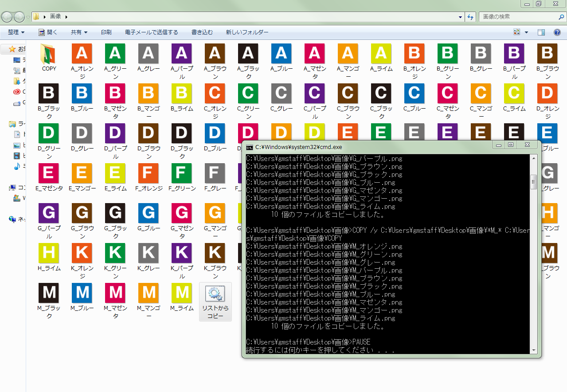Open the change view dropdown arrow
567x392 pixels.
click(x=526, y=32)
